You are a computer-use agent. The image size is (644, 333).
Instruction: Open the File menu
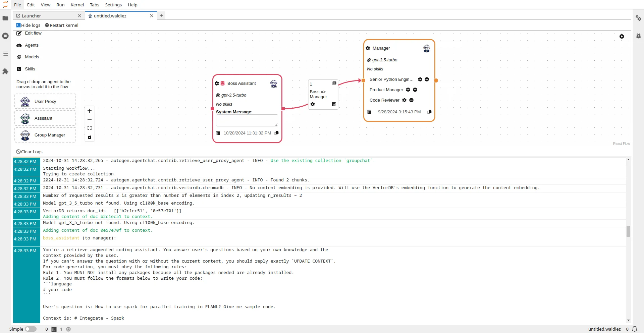pyautogui.click(x=17, y=5)
